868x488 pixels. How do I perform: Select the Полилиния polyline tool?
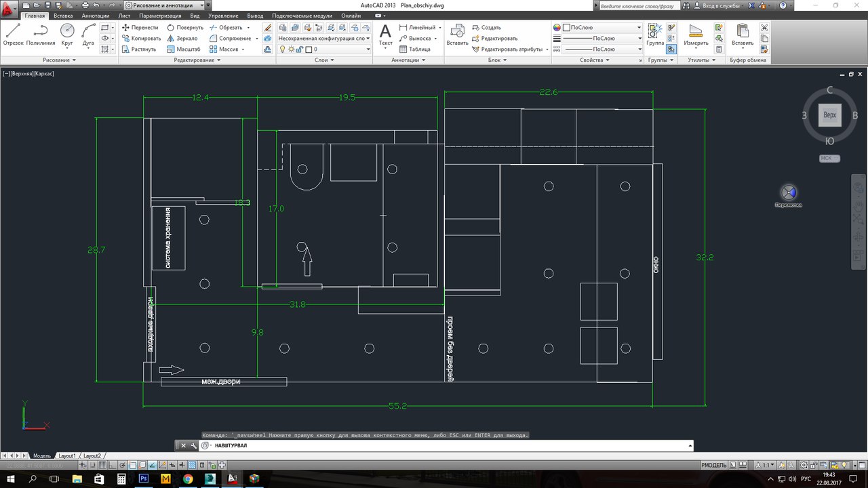click(40, 34)
